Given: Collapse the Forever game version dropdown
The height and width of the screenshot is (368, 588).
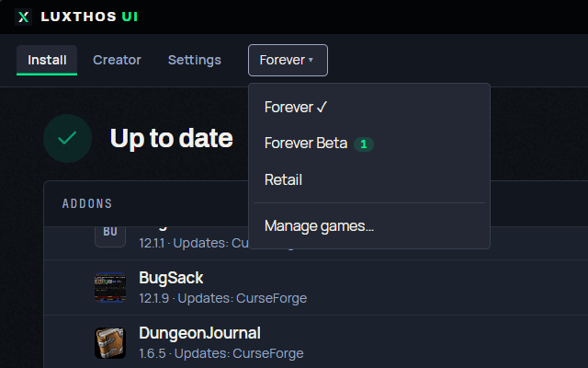Looking at the screenshot, I should [x=288, y=60].
